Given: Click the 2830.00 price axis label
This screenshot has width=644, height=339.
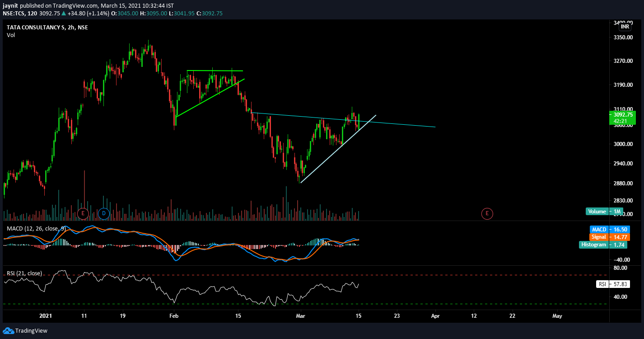Looking at the screenshot, I should [x=622, y=200].
